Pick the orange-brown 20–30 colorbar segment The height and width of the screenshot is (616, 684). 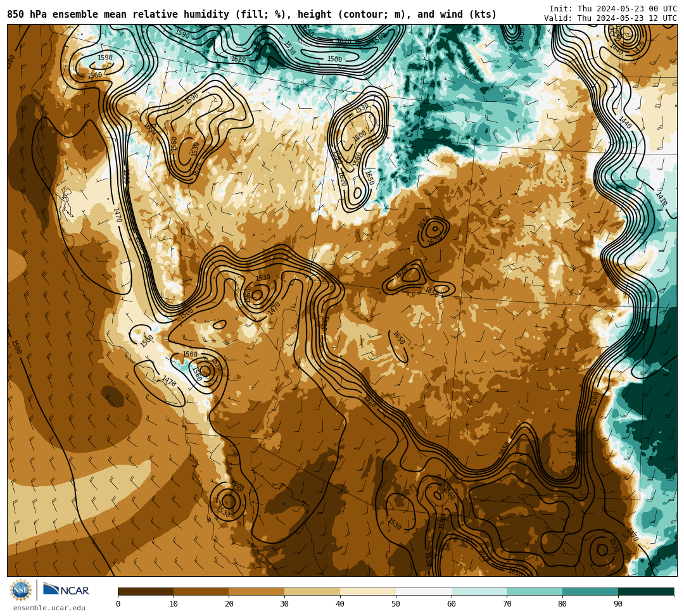(257, 591)
